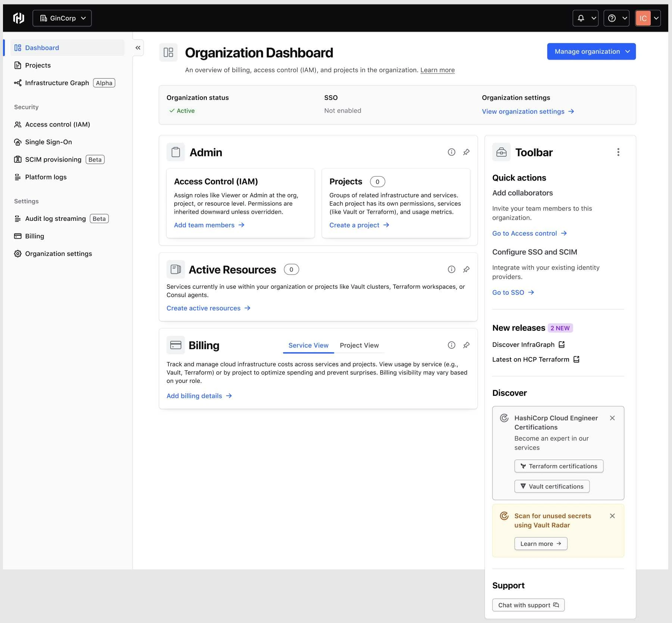Pin the Billing card
The width and height of the screenshot is (672, 623).
466,345
